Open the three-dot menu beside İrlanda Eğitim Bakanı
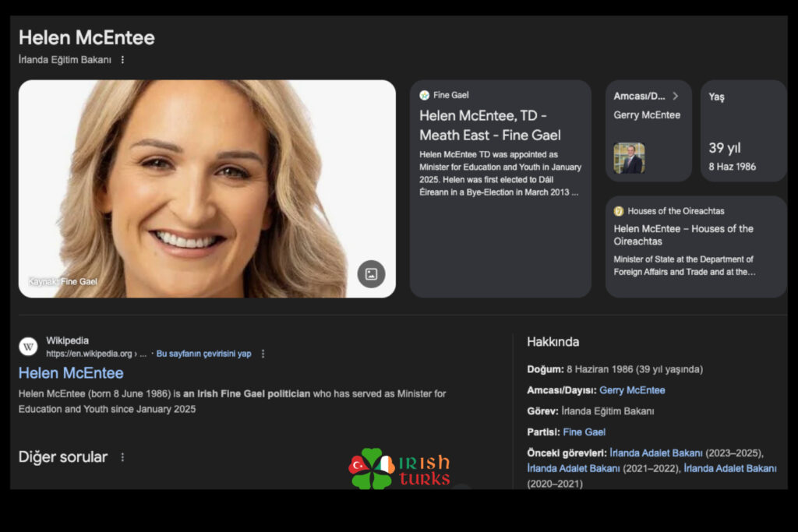This screenshot has width=798, height=532. [x=122, y=60]
